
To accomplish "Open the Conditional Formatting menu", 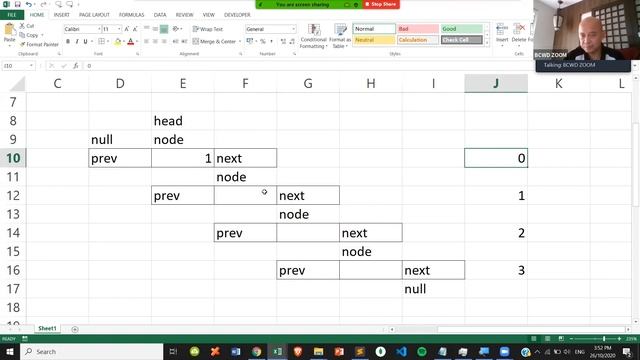I will click(x=313, y=36).
